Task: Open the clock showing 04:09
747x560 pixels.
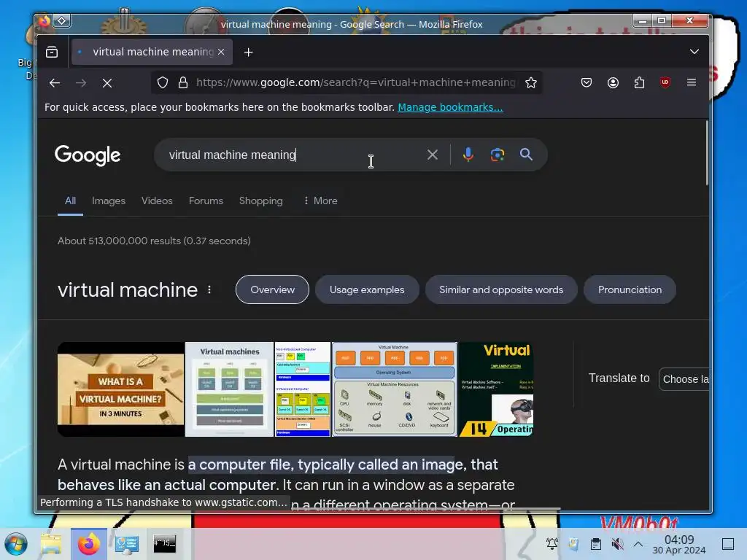Action: pyautogui.click(x=679, y=545)
